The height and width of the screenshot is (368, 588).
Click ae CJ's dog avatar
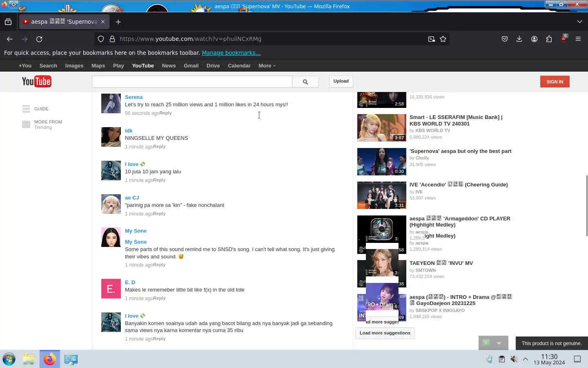(x=111, y=204)
